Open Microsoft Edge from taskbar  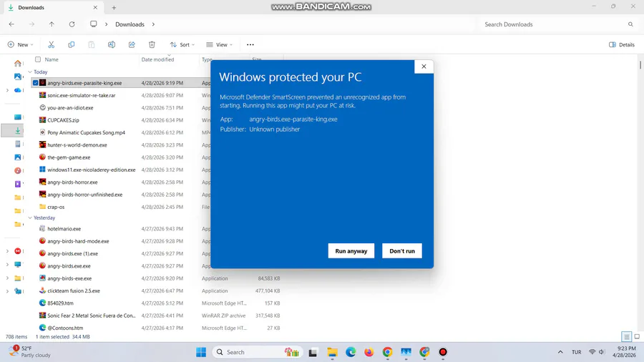click(x=351, y=352)
